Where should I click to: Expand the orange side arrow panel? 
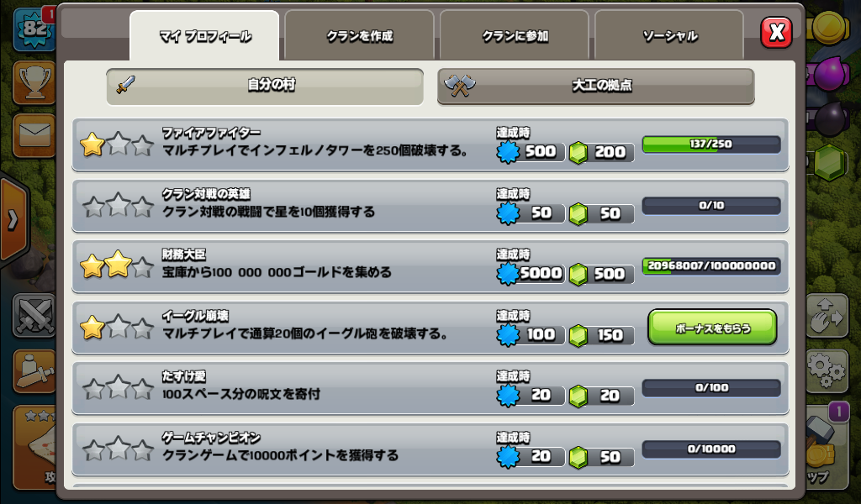click(x=13, y=219)
